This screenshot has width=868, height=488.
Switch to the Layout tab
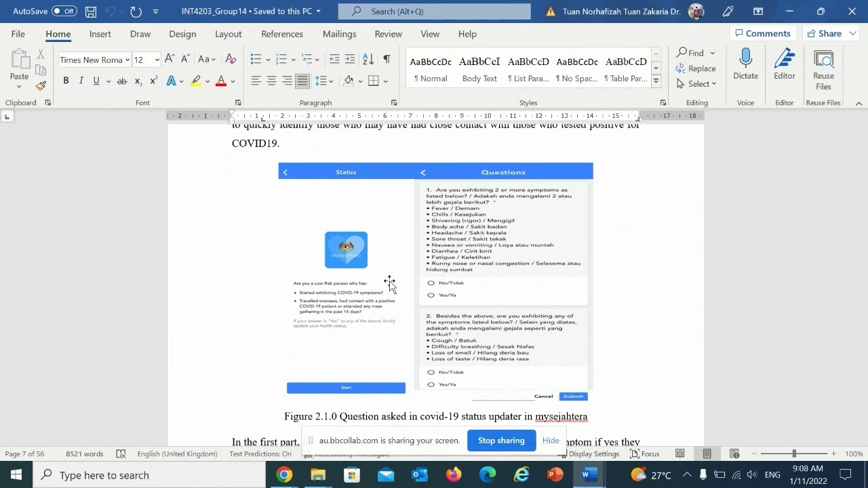[x=229, y=34]
